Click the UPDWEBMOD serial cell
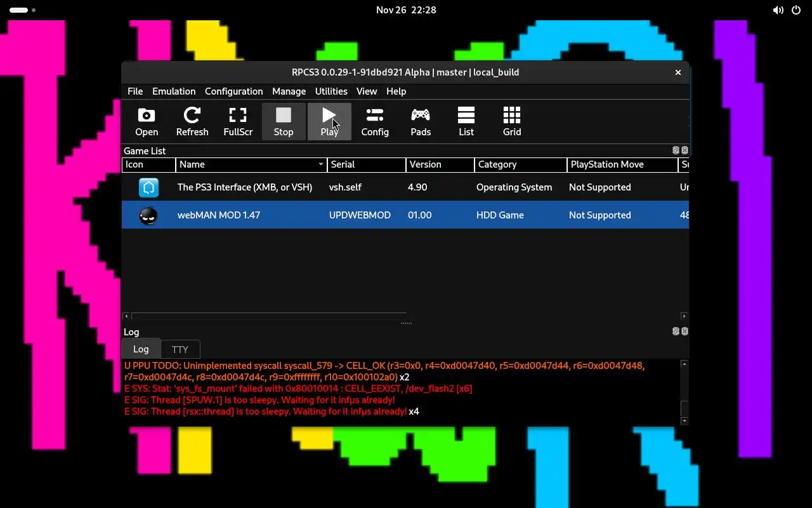 (360, 215)
